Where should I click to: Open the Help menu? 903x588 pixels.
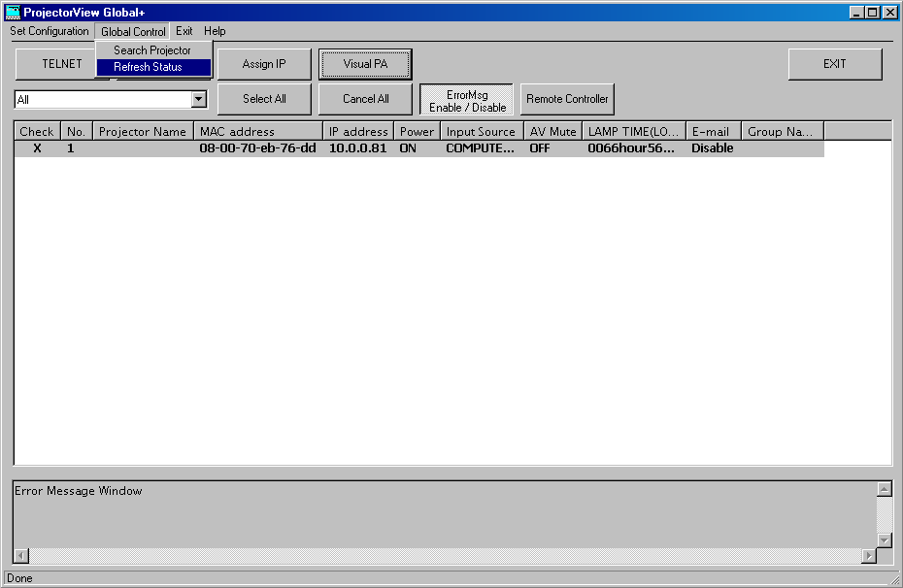click(215, 31)
